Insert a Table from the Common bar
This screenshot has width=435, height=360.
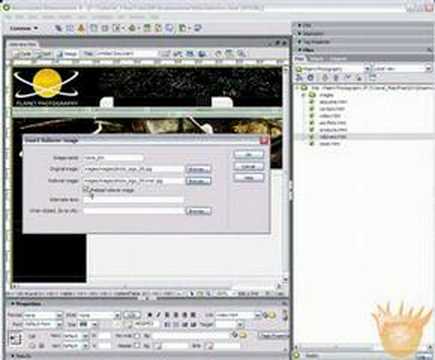click(93, 28)
